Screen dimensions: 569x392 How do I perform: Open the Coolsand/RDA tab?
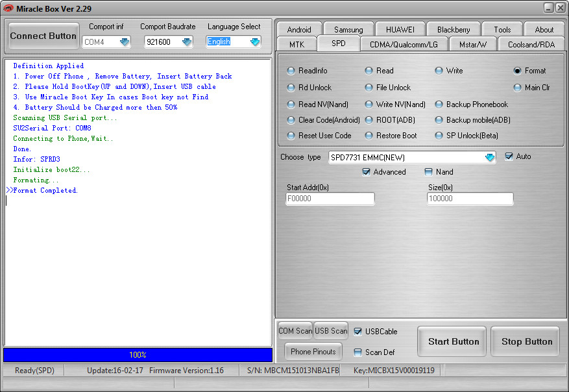531,44
